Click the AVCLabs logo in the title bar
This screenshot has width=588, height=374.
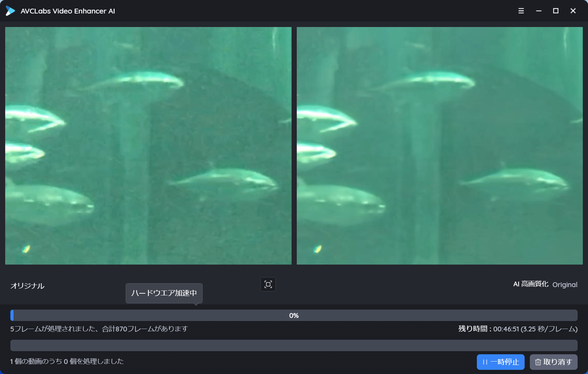coord(10,11)
